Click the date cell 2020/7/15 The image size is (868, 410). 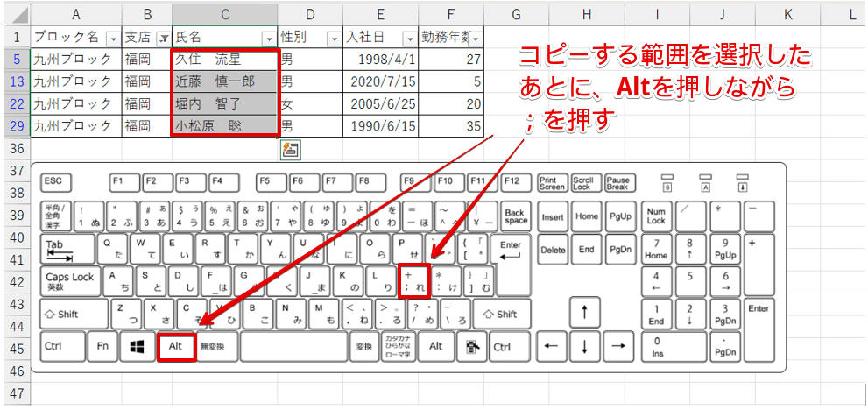coord(381,81)
